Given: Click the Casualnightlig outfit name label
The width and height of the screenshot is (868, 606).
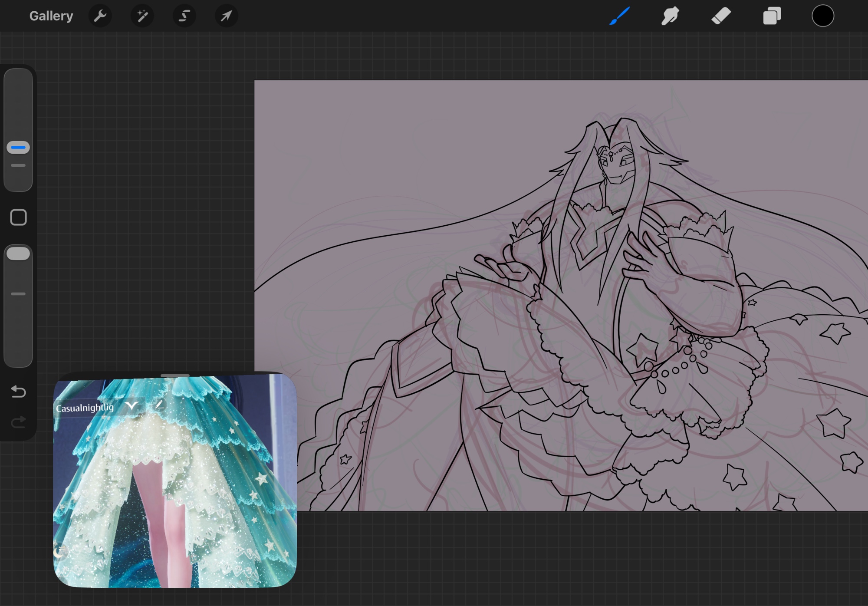Looking at the screenshot, I should tap(85, 408).
